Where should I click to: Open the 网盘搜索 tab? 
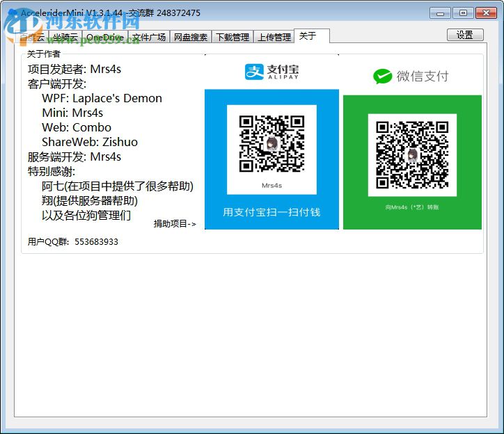(191, 37)
